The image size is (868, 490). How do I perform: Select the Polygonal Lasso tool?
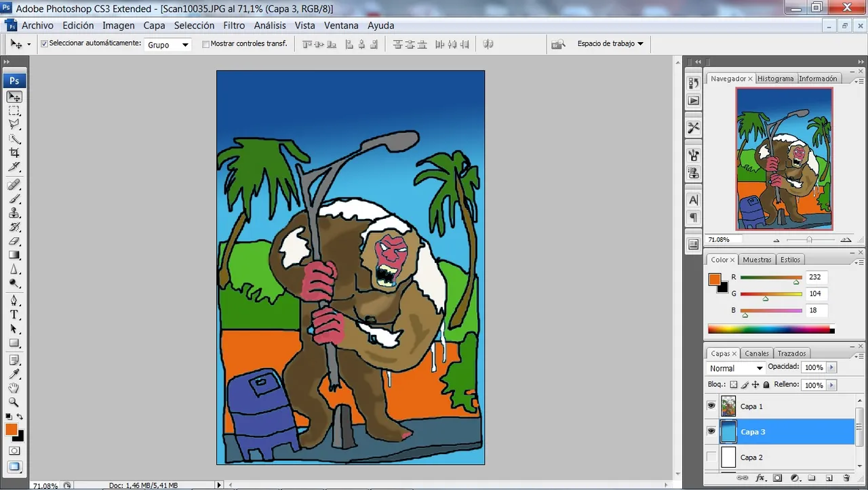pyautogui.click(x=14, y=124)
